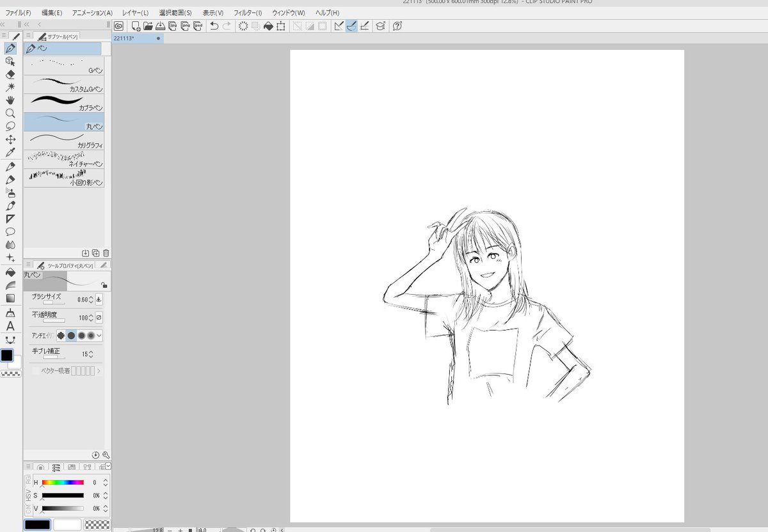Screen dimensions: 768x532
Task: Select the Airbrush tool
Action: (10, 192)
